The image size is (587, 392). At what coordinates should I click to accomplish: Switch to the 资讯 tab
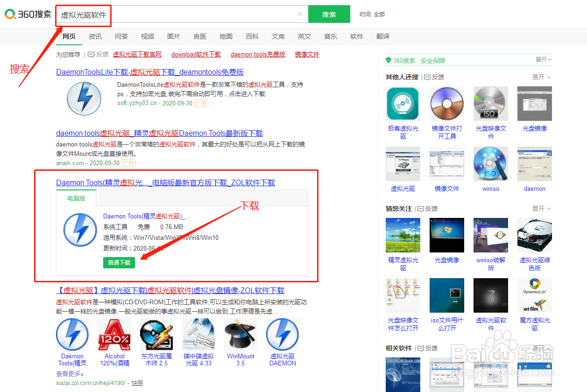coord(95,36)
